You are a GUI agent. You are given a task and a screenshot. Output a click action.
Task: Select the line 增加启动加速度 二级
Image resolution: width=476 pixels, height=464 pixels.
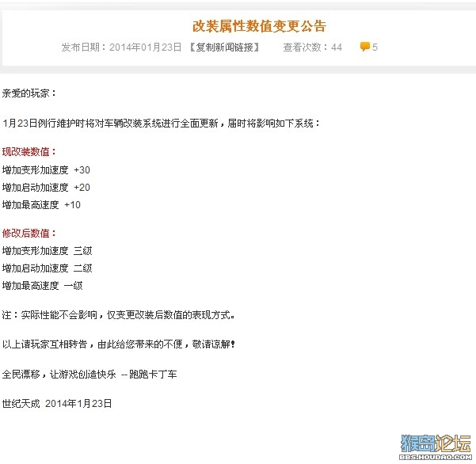tap(47, 268)
